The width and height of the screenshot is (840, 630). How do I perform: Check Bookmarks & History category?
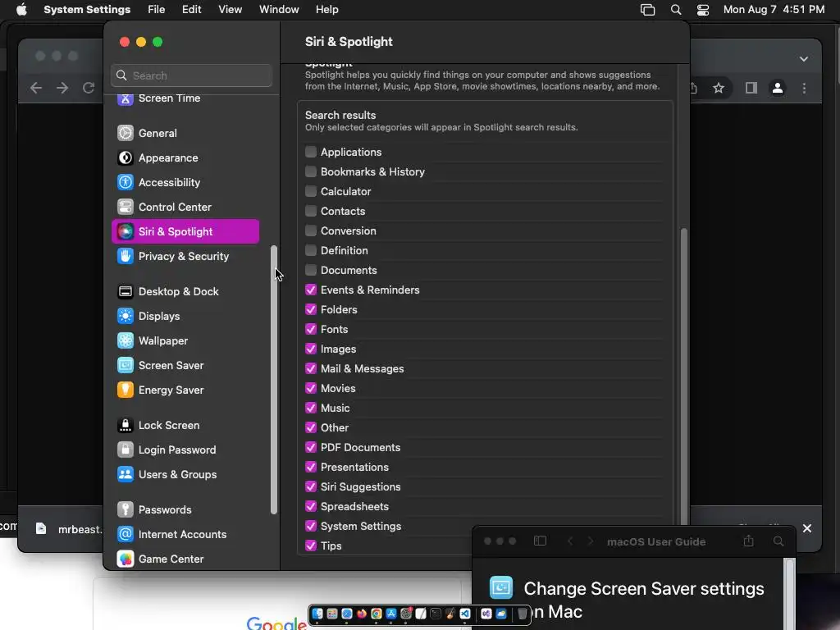[x=311, y=171]
